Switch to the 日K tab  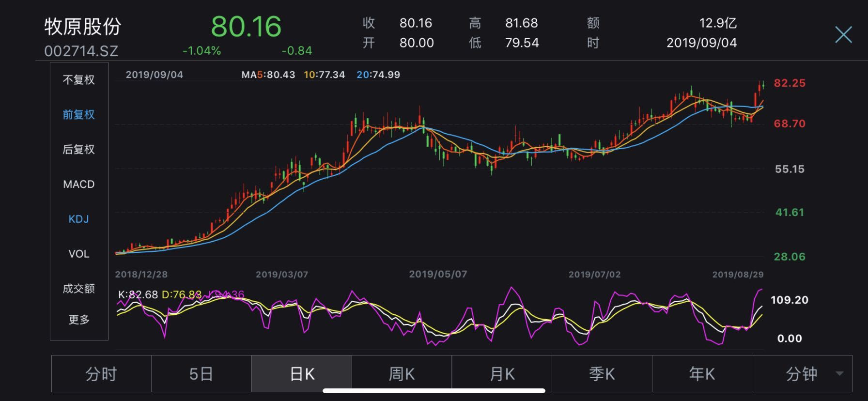click(302, 374)
